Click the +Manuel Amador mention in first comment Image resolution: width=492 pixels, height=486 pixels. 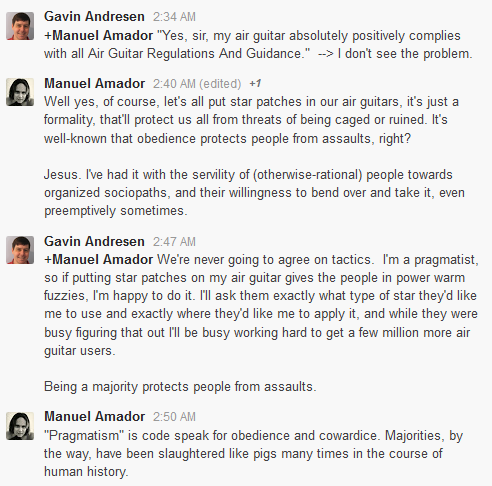99,35
